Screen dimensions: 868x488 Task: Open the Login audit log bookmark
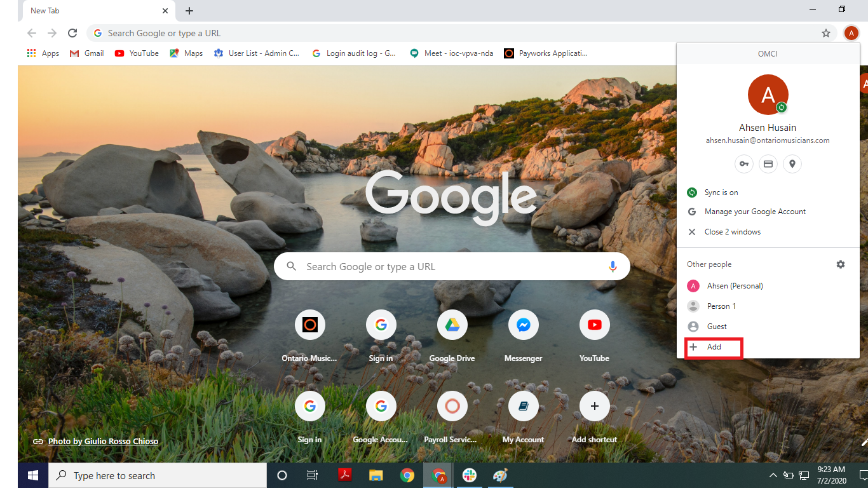(354, 53)
